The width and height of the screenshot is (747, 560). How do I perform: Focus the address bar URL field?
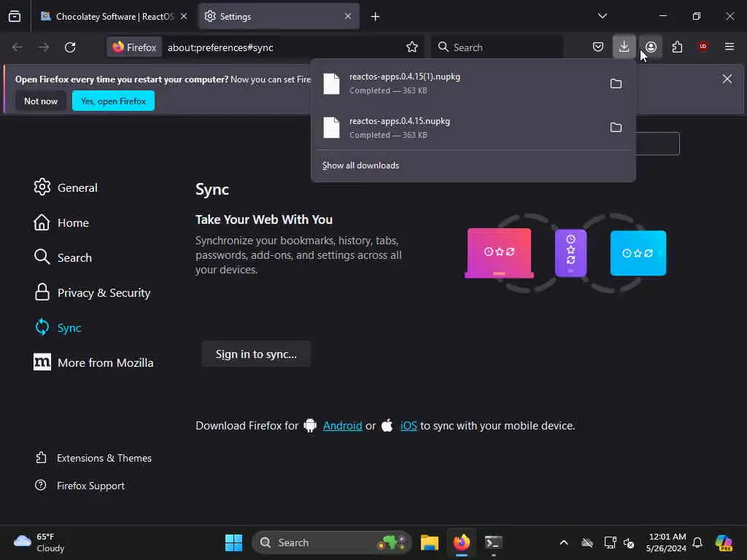[x=284, y=47]
